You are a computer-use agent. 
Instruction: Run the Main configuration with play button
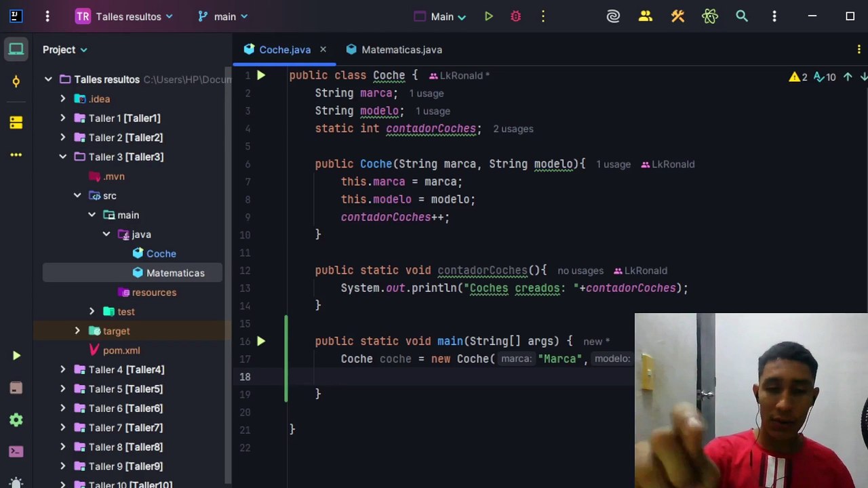(x=488, y=16)
